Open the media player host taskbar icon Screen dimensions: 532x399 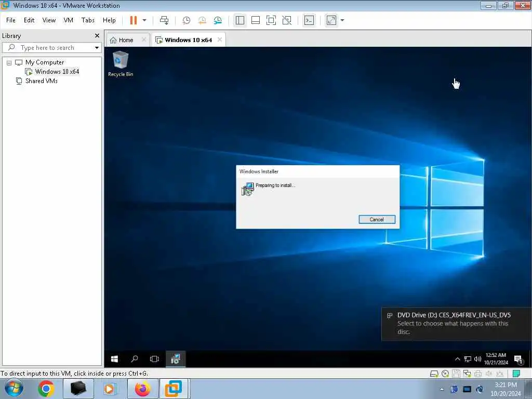click(x=110, y=389)
